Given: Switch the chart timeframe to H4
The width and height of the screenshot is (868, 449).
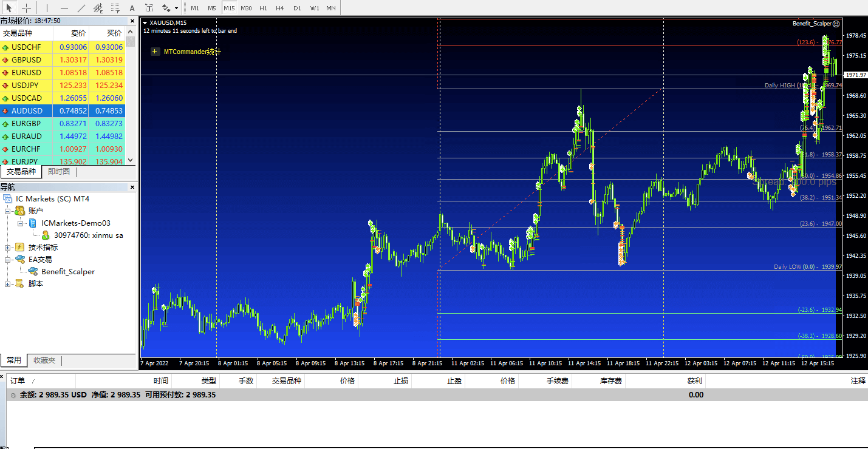Looking at the screenshot, I should tap(279, 8).
